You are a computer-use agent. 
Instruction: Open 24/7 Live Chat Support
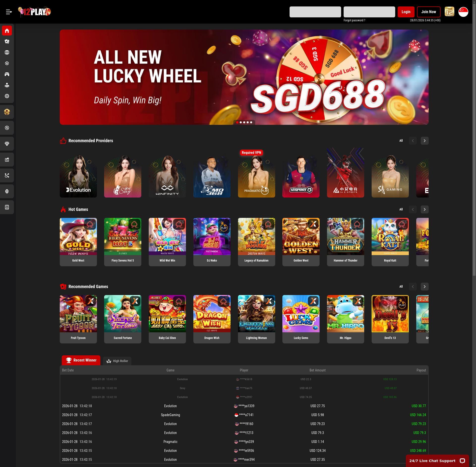tap(437, 461)
